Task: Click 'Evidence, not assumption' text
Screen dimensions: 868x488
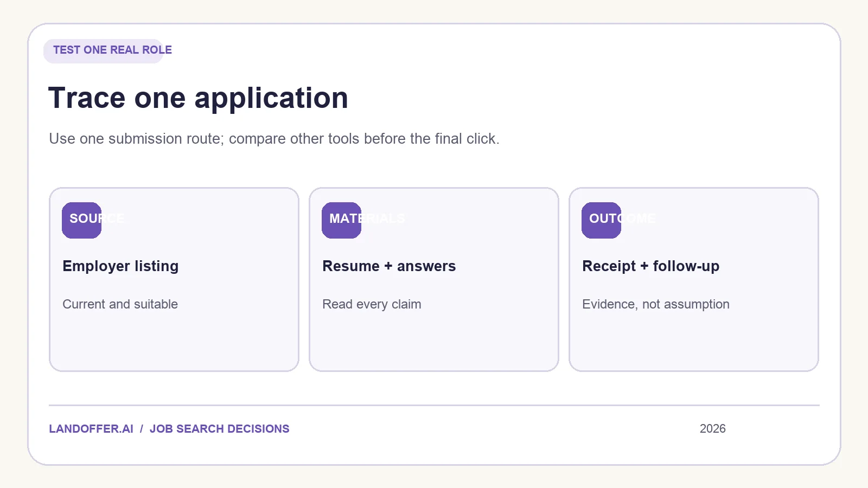Action: click(655, 304)
